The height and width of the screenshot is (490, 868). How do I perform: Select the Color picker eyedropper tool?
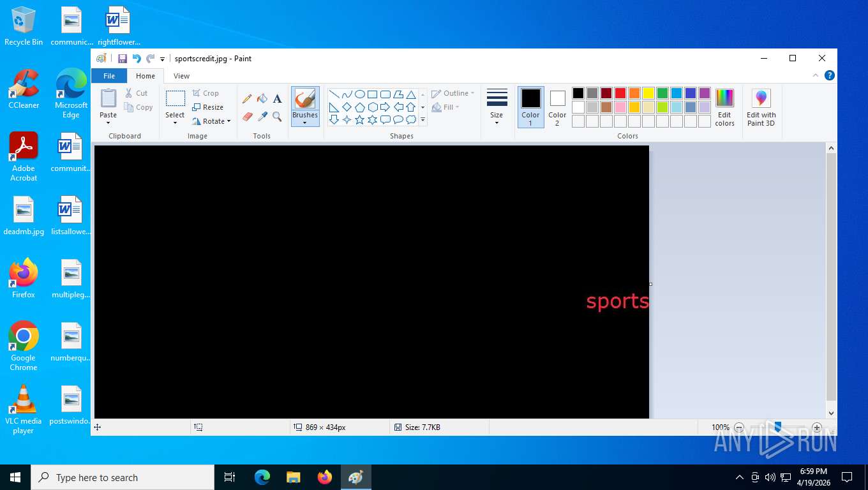click(x=262, y=117)
